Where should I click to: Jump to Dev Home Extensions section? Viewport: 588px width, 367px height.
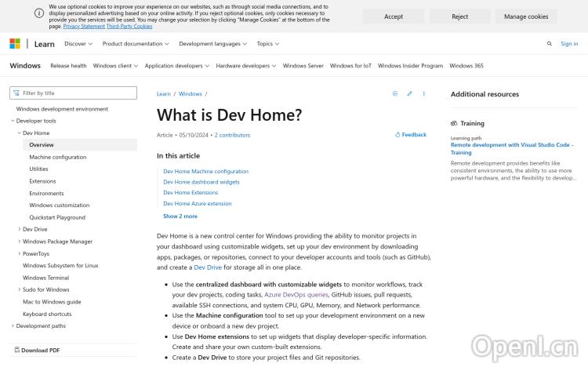tap(191, 192)
